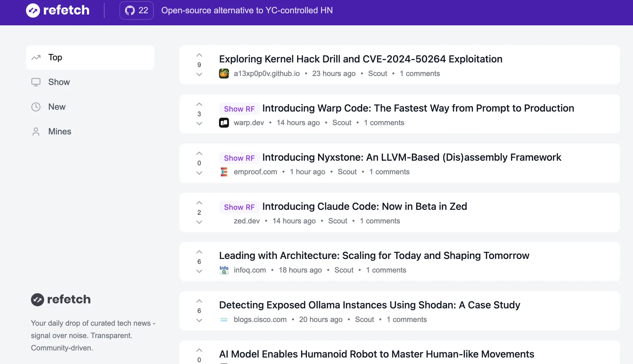633x364 pixels.
Task: Open Introducing Claude Code in Zed title
Action: coord(365,206)
